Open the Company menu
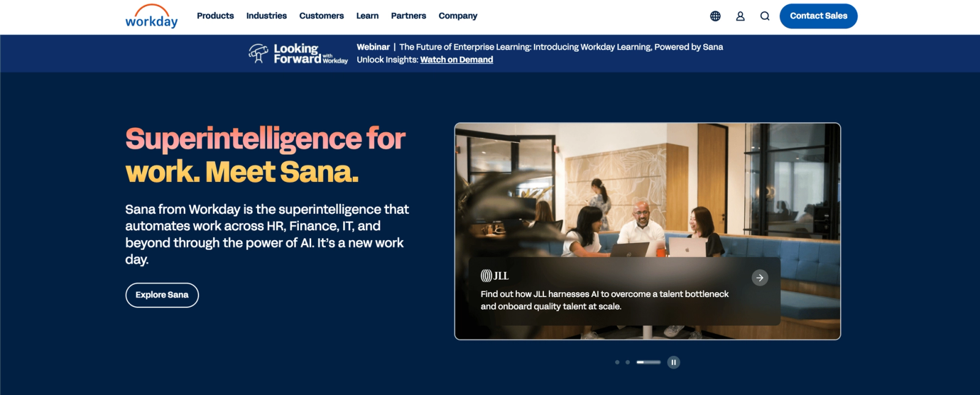 pyautogui.click(x=458, y=16)
